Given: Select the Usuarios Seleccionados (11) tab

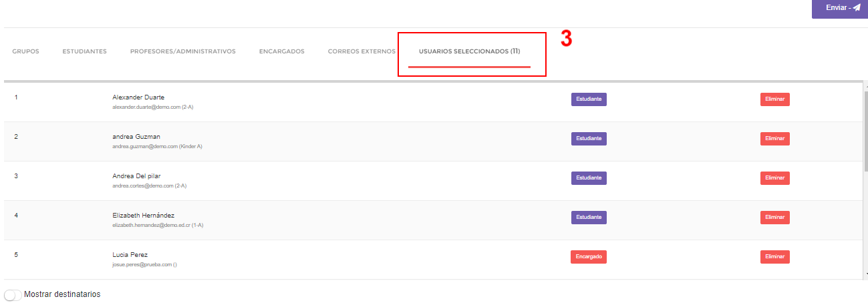Looking at the screenshot, I should pyautogui.click(x=469, y=51).
